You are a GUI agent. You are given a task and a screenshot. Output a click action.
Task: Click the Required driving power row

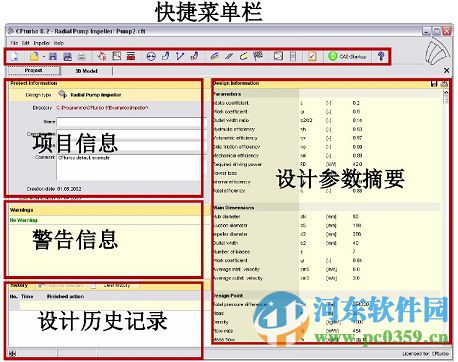327,164
